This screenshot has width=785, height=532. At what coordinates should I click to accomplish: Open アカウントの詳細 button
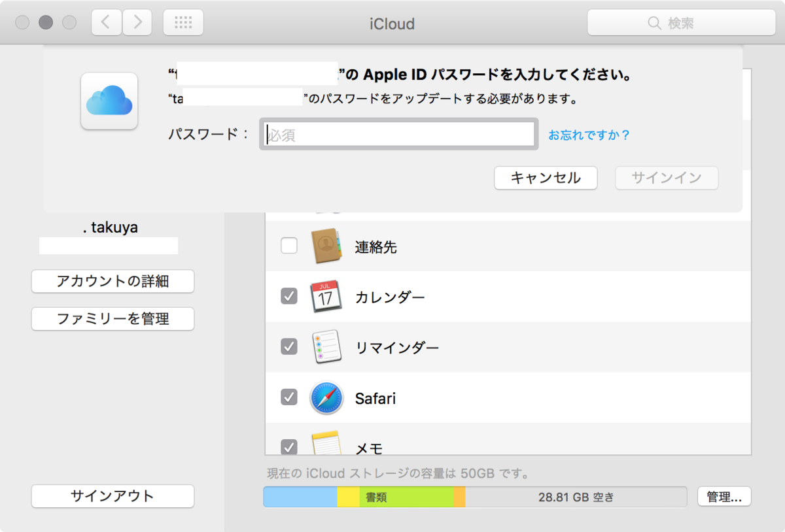click(113, 281)
